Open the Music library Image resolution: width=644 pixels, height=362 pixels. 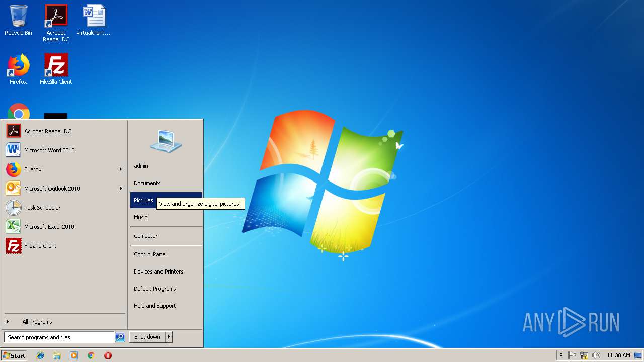166,217
